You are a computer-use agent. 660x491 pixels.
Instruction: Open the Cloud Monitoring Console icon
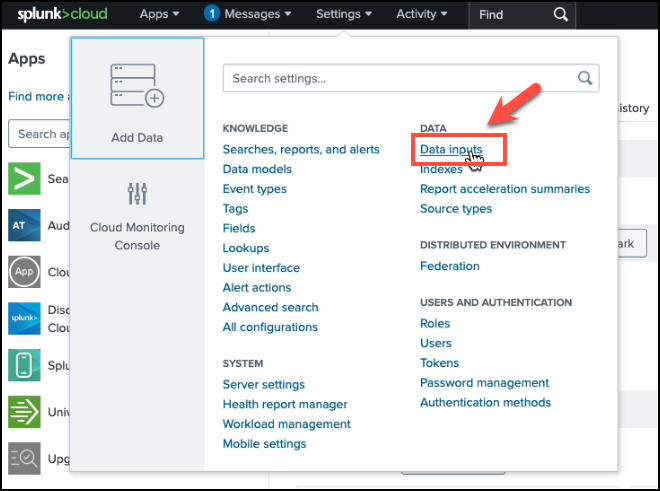coord(137,193)
